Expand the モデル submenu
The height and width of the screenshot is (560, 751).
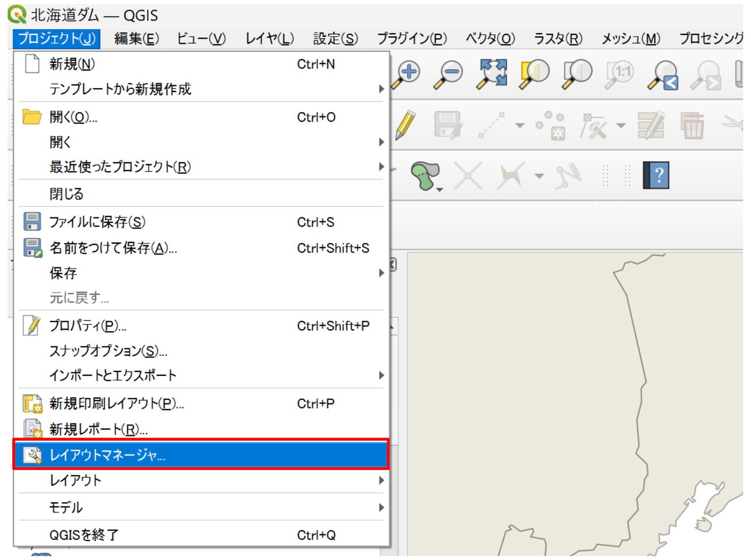(201, 507)
